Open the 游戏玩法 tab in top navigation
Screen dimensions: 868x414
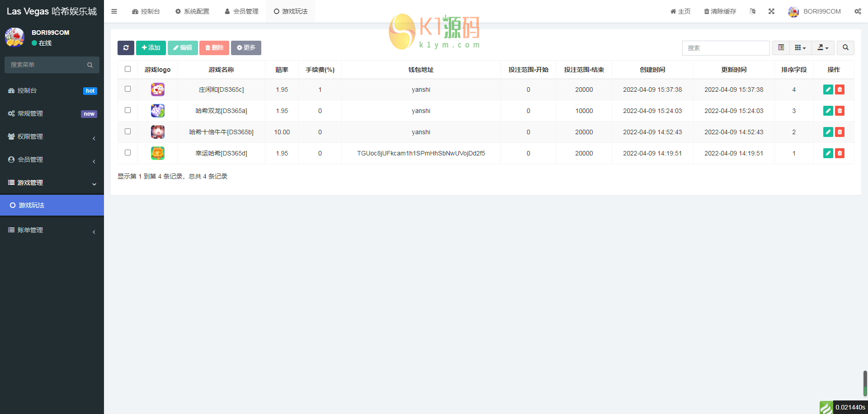[x=290, y=11]
